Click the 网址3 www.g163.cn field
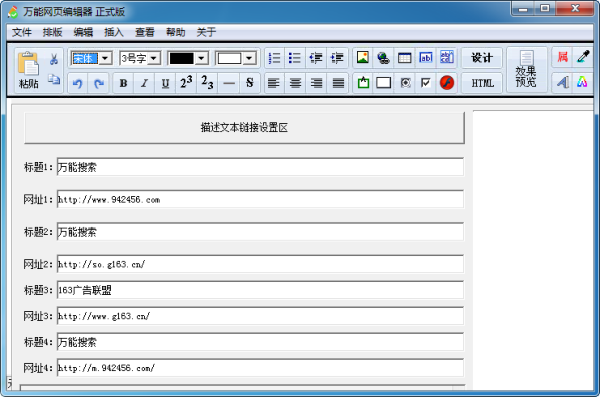This screenshot has width=600, height=397. (x=260, y=316)
